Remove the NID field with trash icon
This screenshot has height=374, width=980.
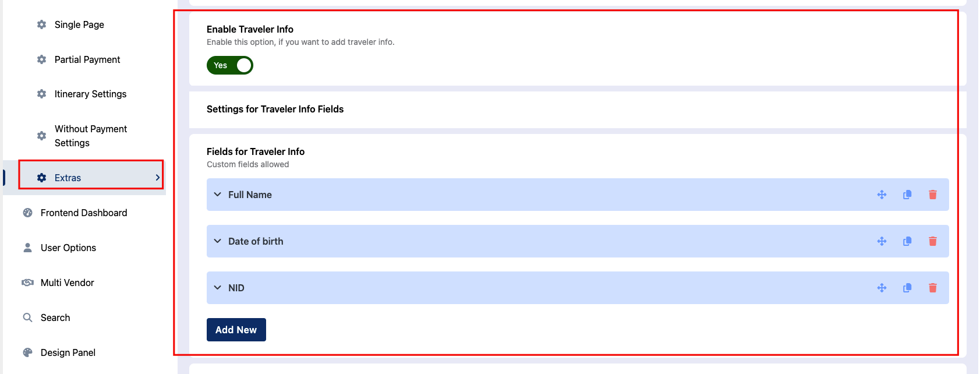point(932,288)
